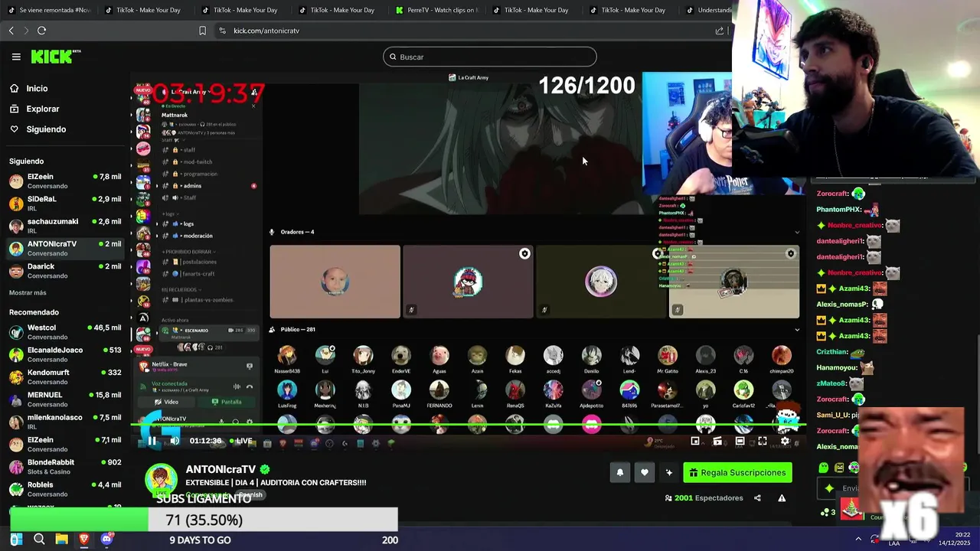980x551 pixels.
Task: Click the Video button in Discord voice panel
Action: click(168, 402)
